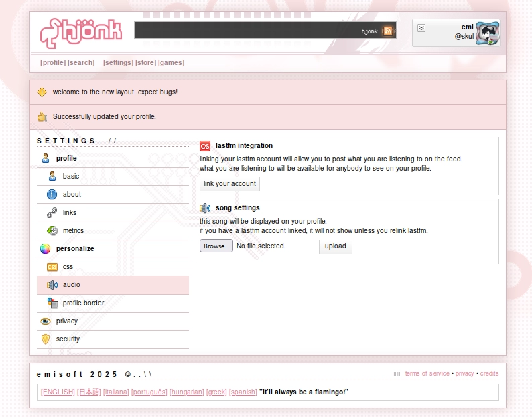The height and width of the screenshot is (417, 532).
Task: Click the metrics clock icon
Action: 52,230
